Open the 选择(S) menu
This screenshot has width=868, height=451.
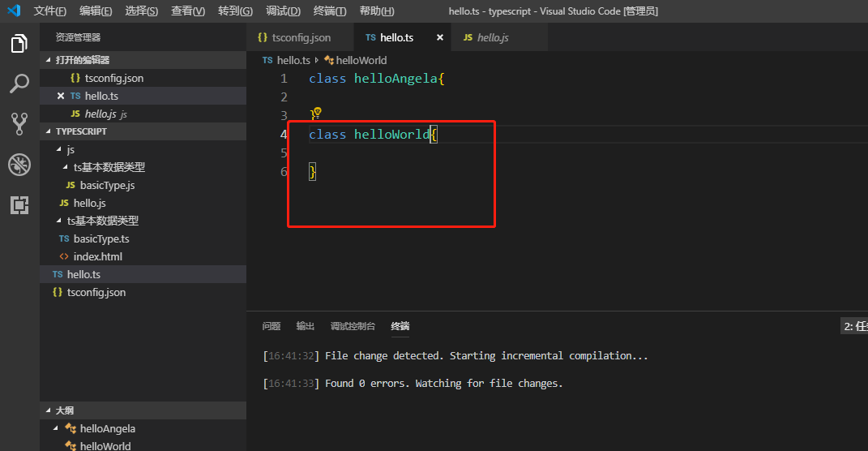pos(142,11)
